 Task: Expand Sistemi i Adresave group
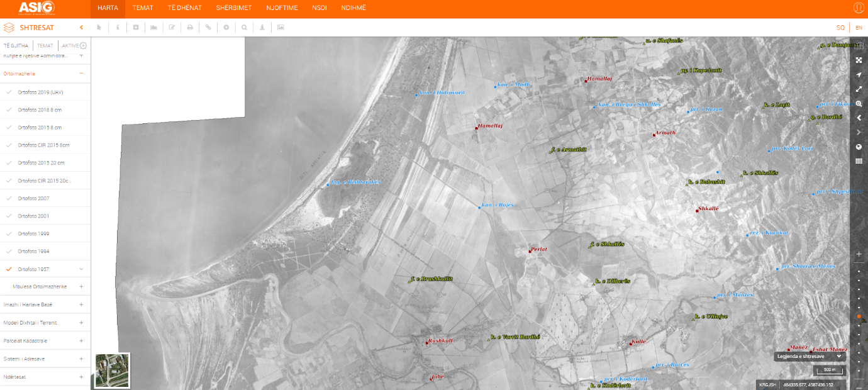tap(81, 359)
